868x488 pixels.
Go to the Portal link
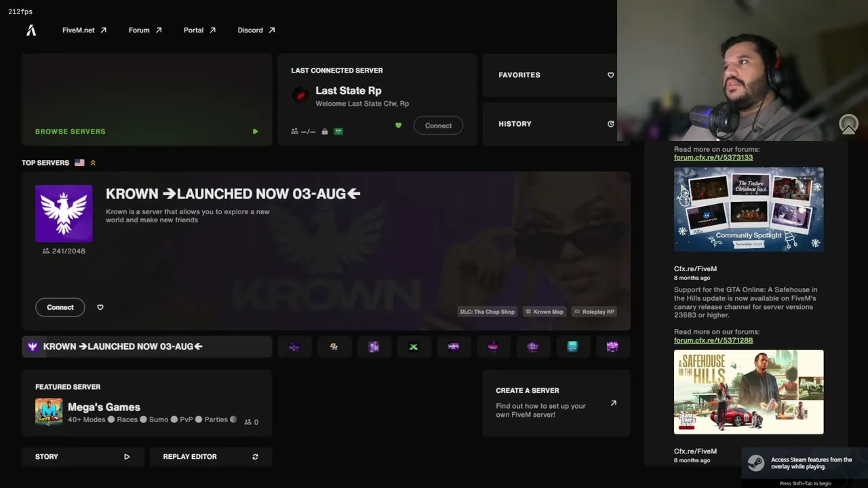[x=199, y=30]
